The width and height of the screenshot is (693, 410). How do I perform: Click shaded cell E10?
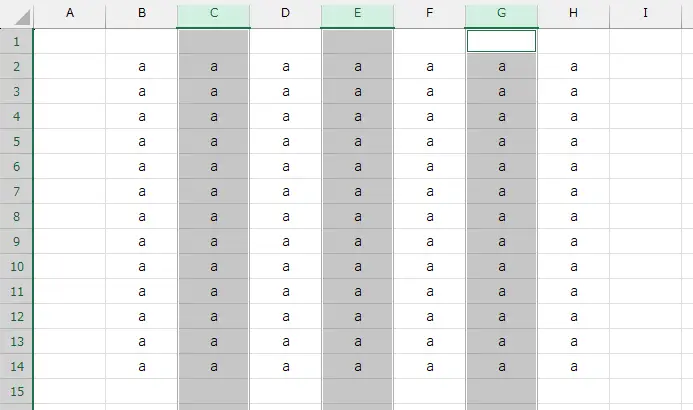click(x=358, y=266)
